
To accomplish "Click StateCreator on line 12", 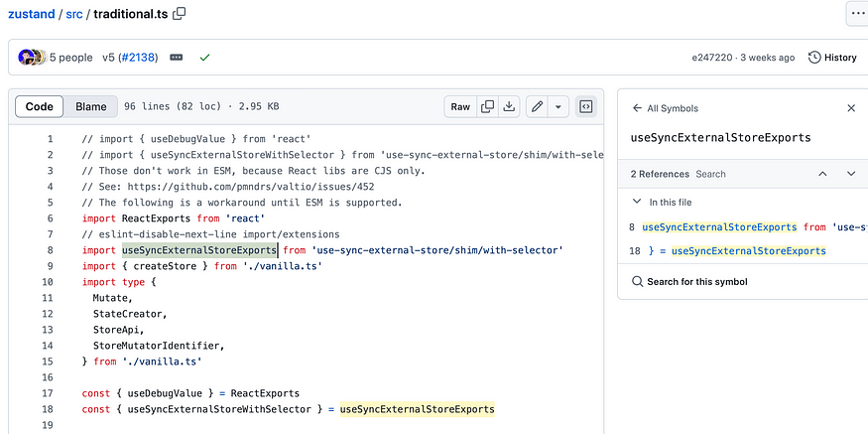I will (x=127, y=314).
